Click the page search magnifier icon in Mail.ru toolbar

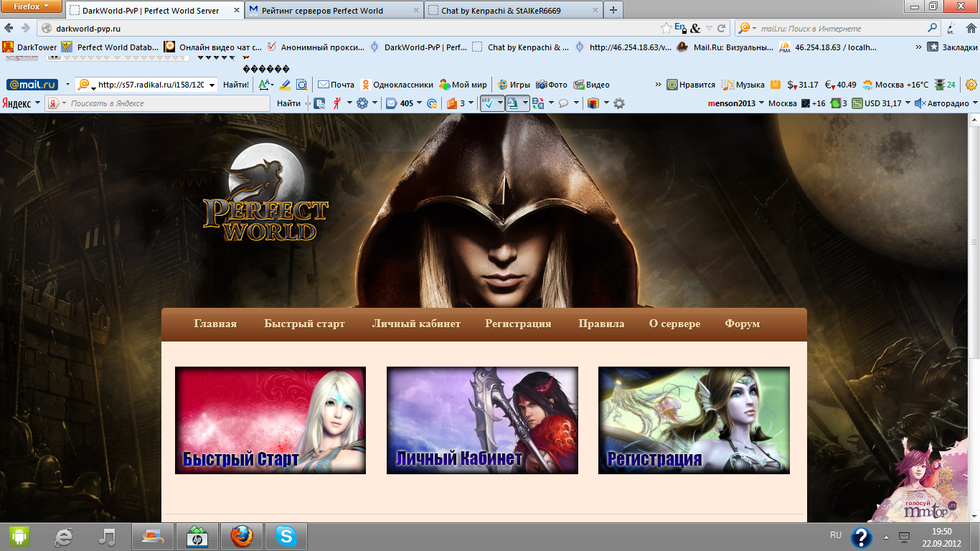(x=302, y=85)
